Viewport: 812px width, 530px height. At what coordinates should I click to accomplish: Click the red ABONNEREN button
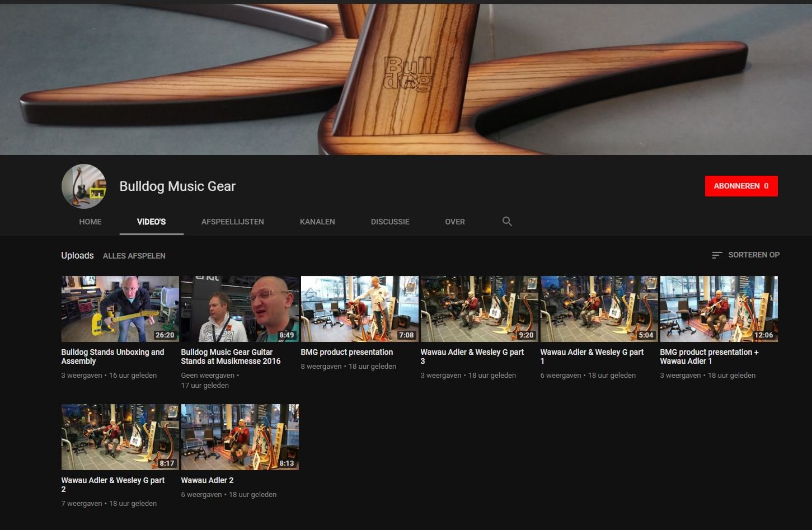point(741,186)
